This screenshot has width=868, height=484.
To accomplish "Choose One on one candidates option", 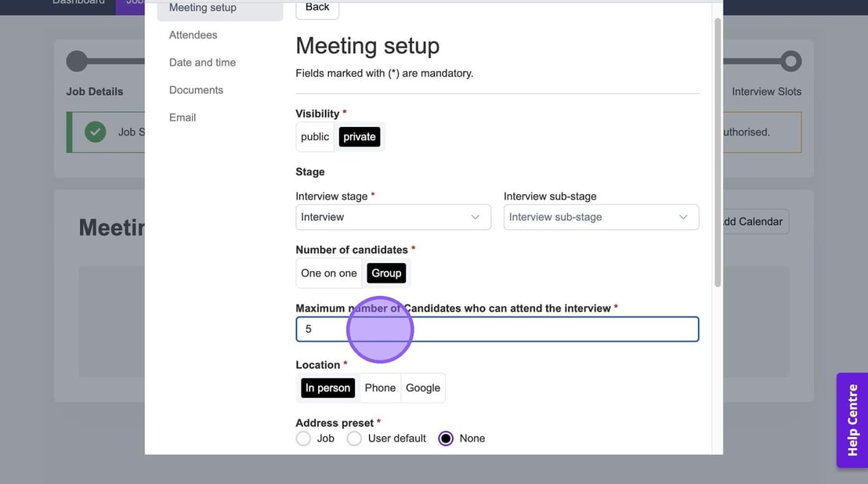I will tap(328, 273).
